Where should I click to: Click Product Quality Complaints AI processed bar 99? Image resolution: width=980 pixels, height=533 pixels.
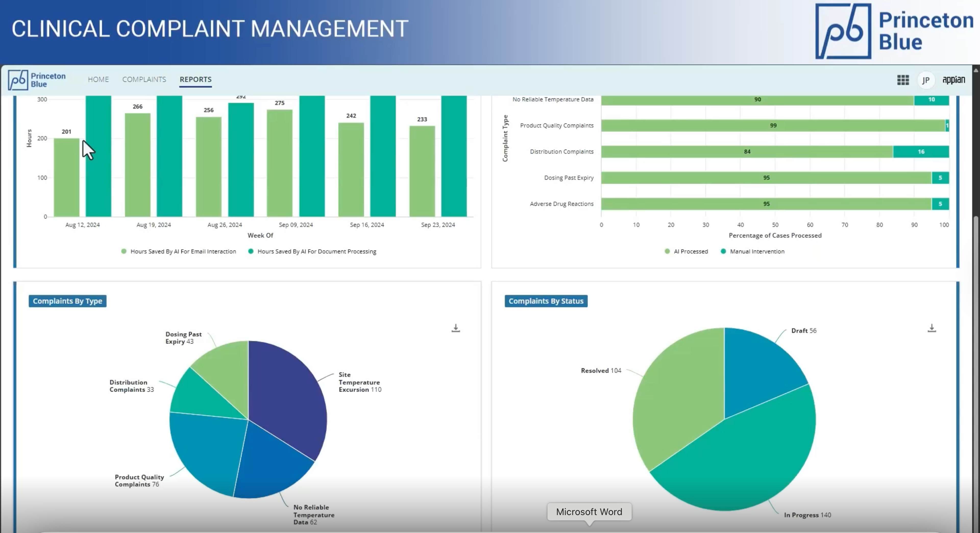tap(773, 126)
